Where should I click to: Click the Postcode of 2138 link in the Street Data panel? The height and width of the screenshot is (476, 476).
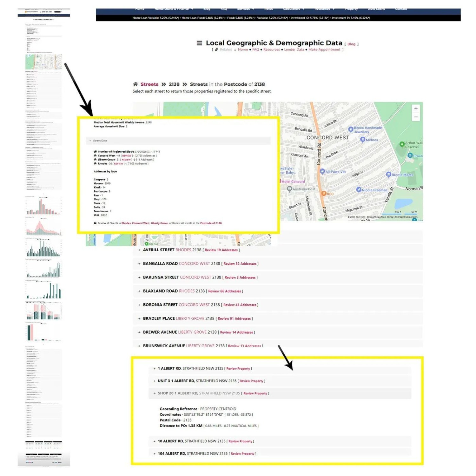coord(211,223)
